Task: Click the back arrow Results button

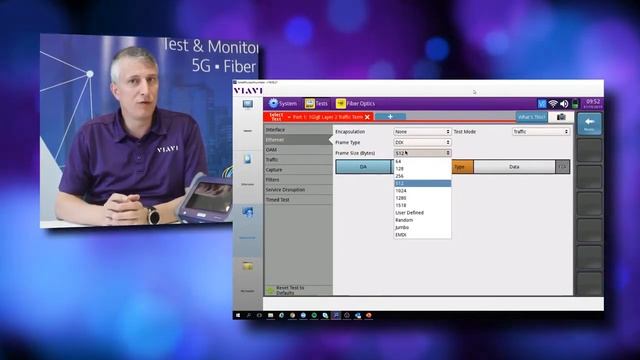Action: point(589,124)
